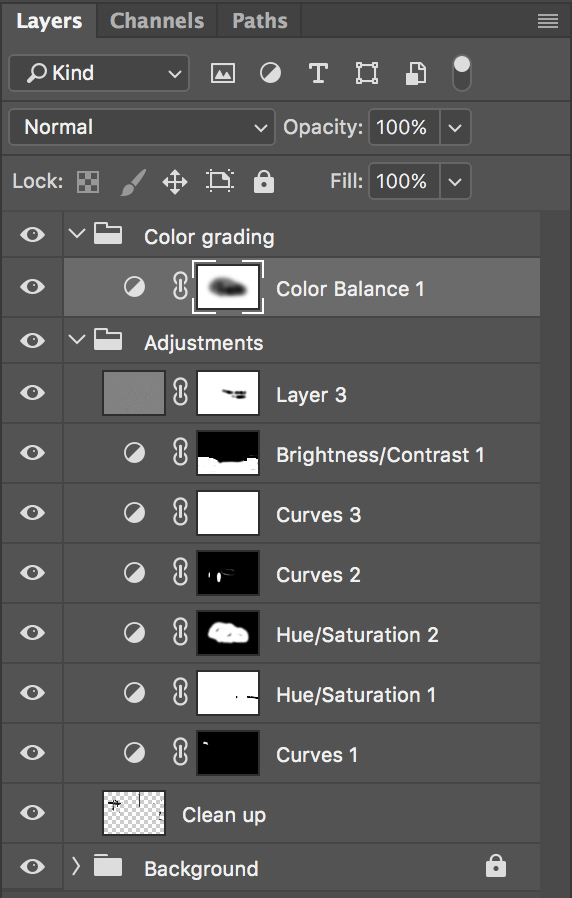Collapse the Adjustments group
The width and height of the screenshot is (572, 898).
76,340
